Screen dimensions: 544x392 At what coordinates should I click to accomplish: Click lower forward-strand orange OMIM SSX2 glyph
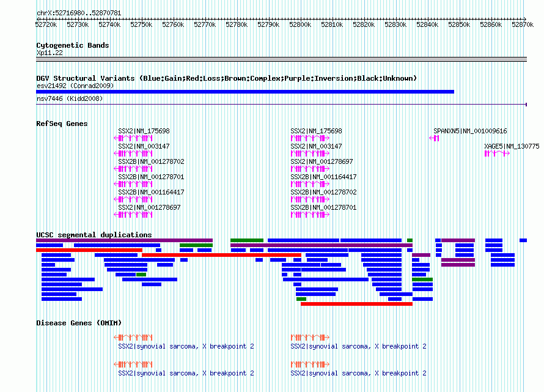tap(310, 364)
